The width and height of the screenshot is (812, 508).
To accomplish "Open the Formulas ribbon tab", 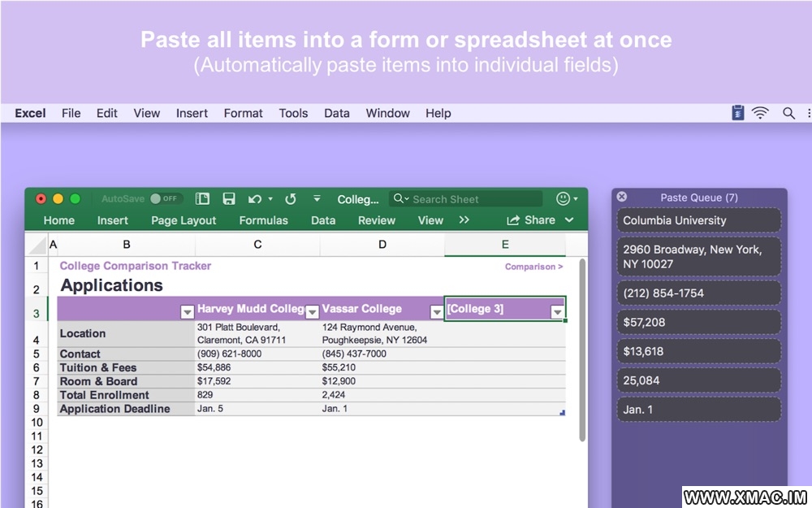I will point(263,220).
